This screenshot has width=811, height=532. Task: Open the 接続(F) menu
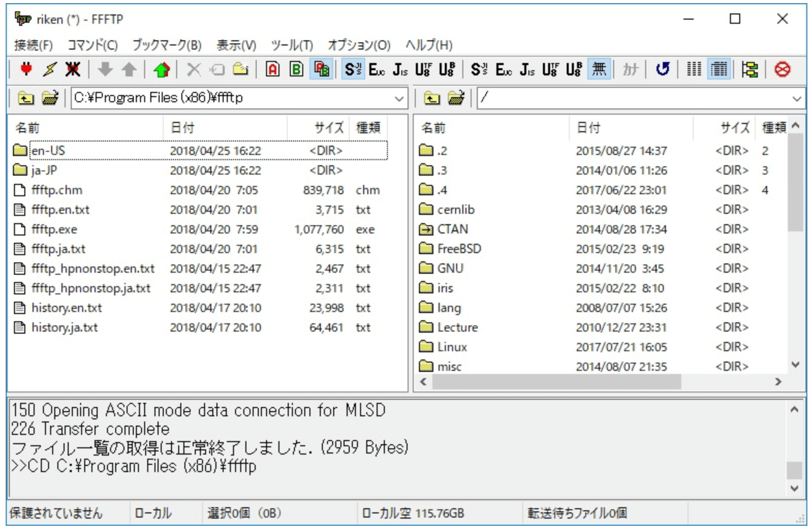pos(34,45)
